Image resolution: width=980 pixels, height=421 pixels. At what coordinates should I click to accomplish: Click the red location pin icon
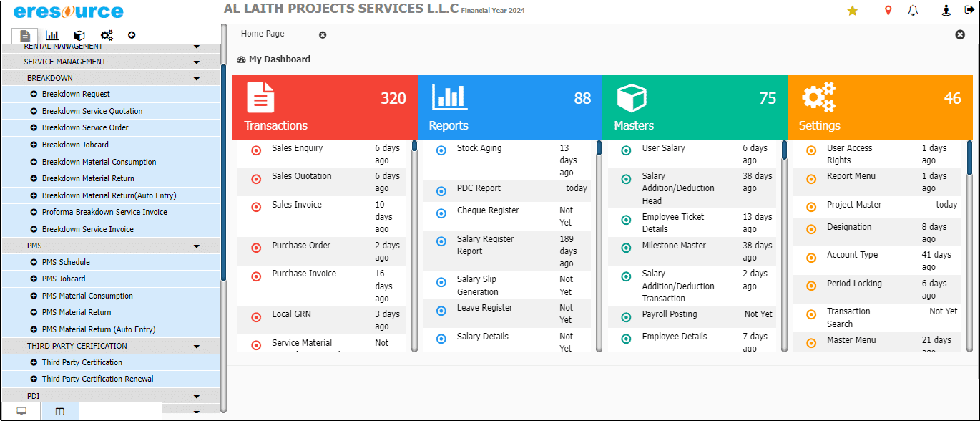pos(888,11)
